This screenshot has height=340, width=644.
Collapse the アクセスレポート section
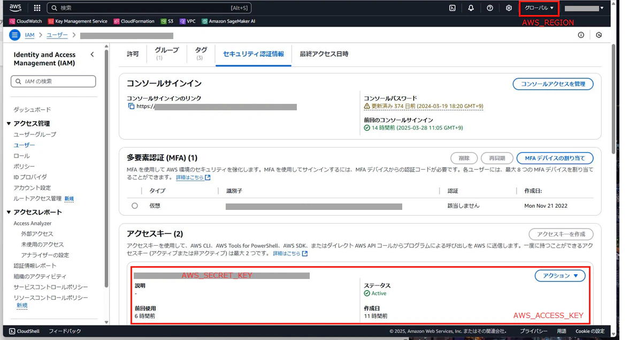coord(9,213)
